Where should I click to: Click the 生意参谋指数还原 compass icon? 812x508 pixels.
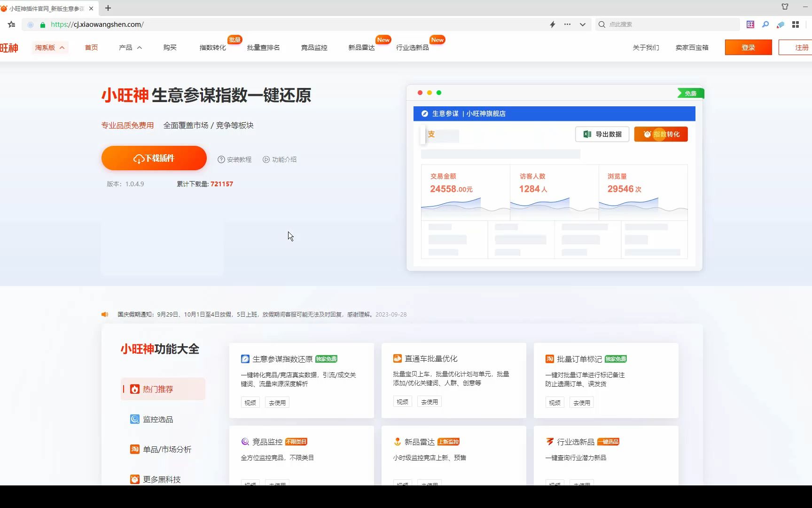(245, 359)
